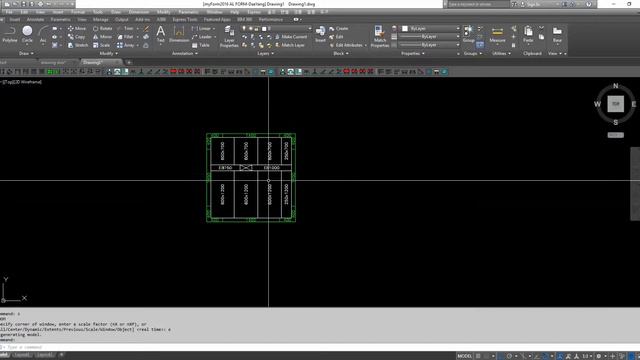640x360 pixels.
Task: Expand the Properties panel
Action: (412, 53)
